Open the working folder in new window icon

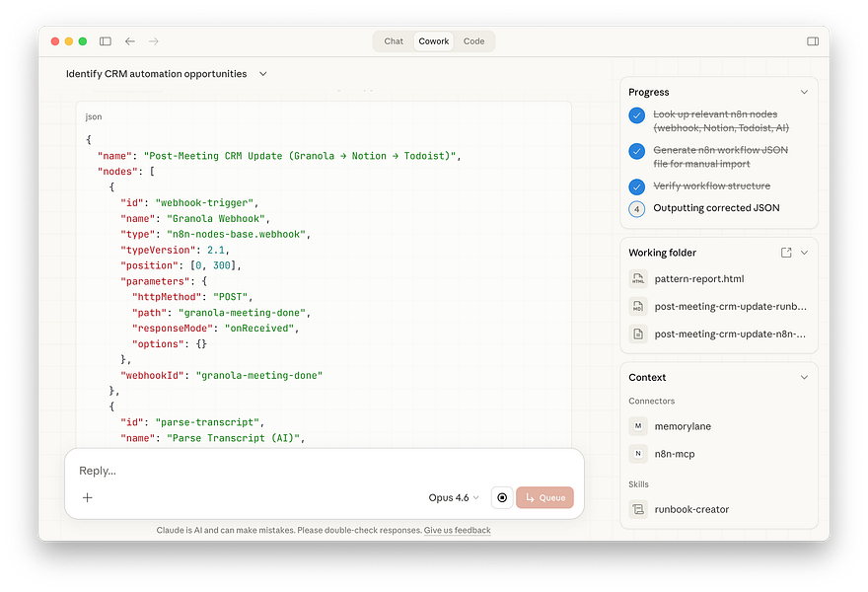(x=786, y=253)
